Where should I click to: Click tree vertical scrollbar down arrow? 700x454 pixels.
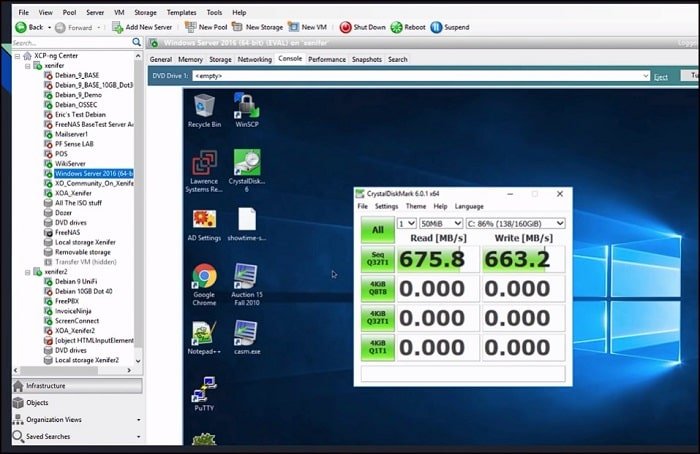tap(138, 361)
